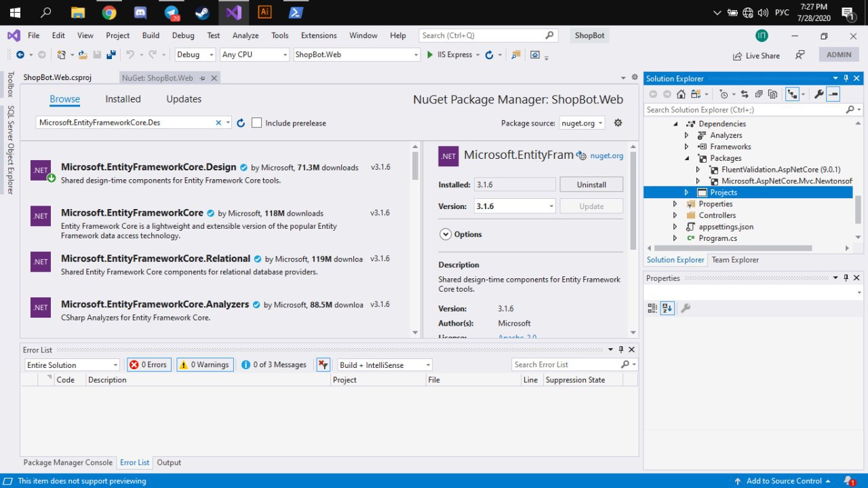Toggle the 0 Errors filter
The image size is (868, 488).
point(149,364)
